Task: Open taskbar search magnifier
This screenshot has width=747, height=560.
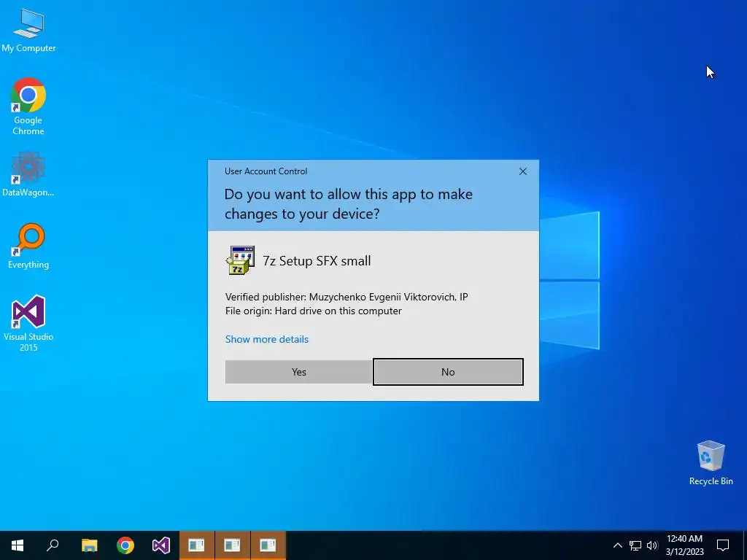Action: click(53, 545)
